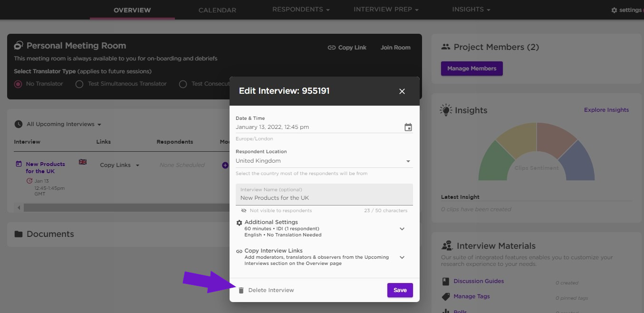Open the Discussion Guides link
Image resolution: width=644 pixels, height=313 pixels.
(479, 281)
